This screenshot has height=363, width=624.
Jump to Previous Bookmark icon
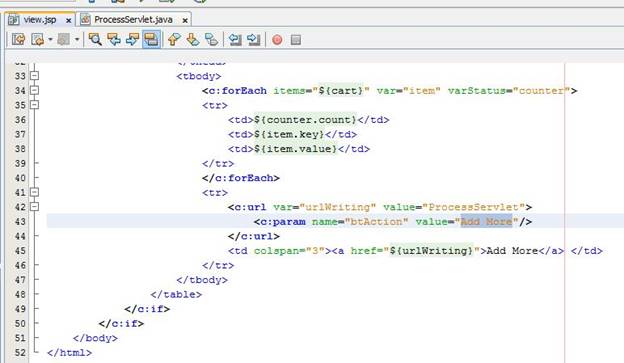(174, 39)
